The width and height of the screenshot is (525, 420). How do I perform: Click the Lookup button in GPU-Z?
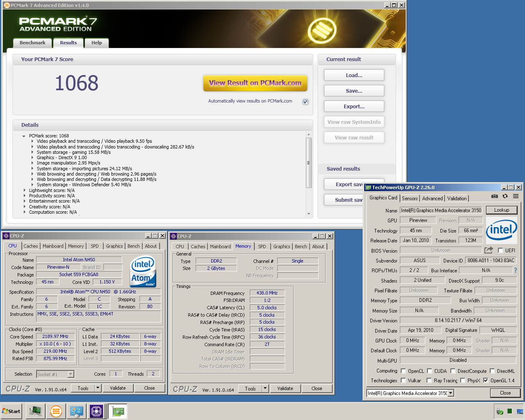point(502,210)
